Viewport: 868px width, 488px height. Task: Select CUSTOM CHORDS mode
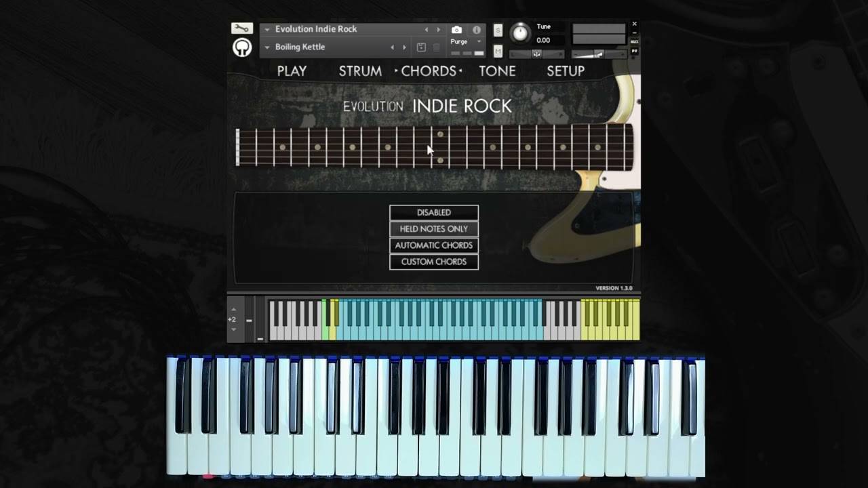434,262
